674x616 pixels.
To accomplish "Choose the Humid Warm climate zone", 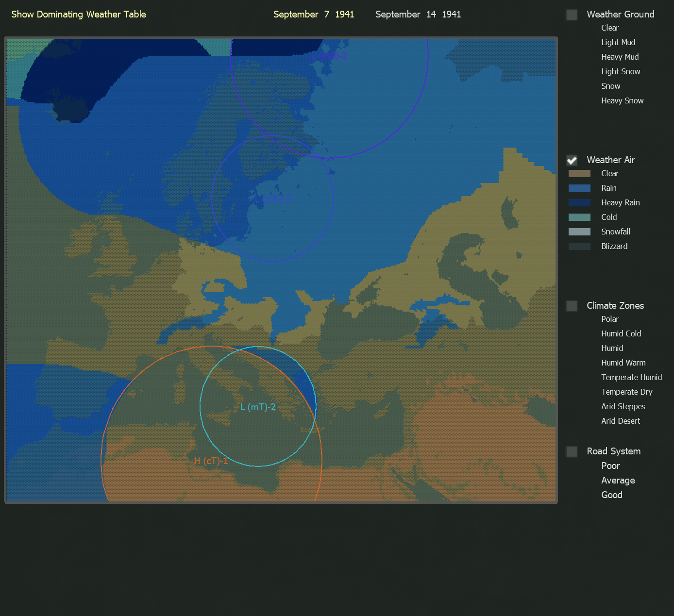I will [623, 363].
